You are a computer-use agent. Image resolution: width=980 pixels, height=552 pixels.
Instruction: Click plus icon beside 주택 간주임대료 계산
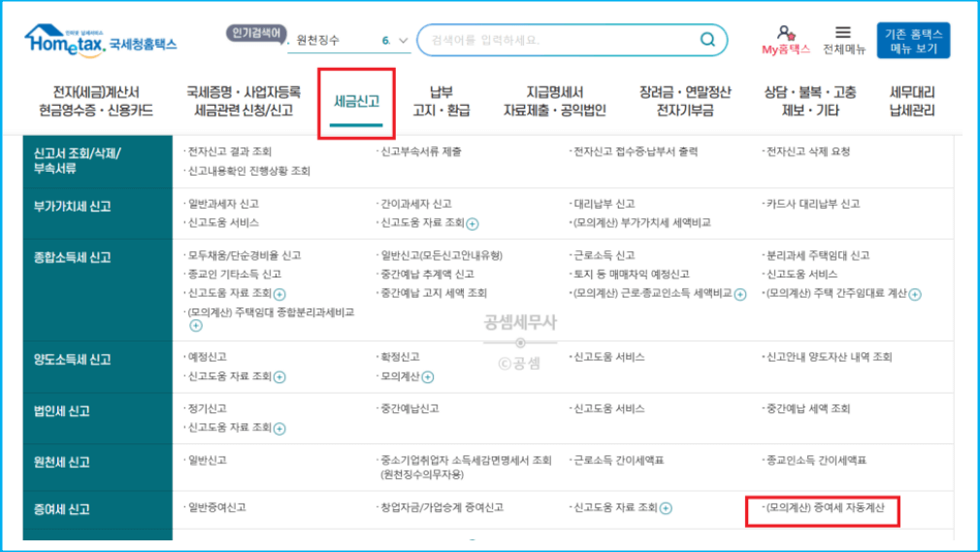(x=915, y=295)
